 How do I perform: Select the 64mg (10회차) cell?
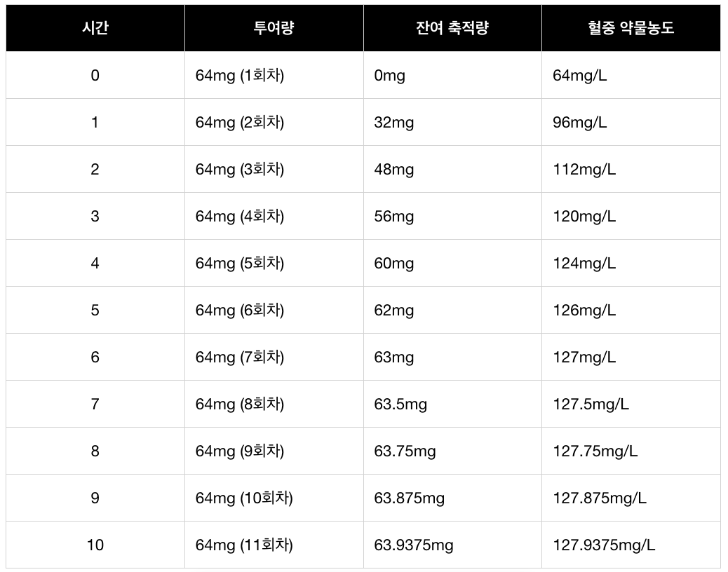pos(244,498)
